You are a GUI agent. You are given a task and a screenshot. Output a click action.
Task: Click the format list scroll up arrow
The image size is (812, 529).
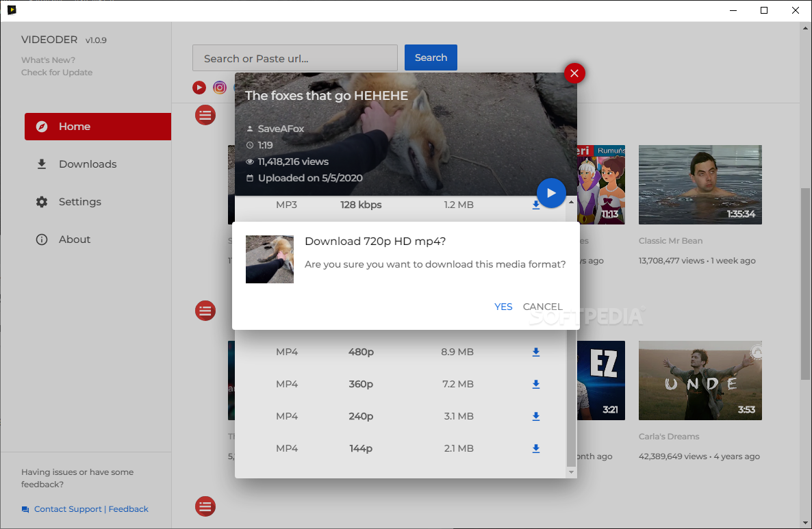[x=571, y=202]
